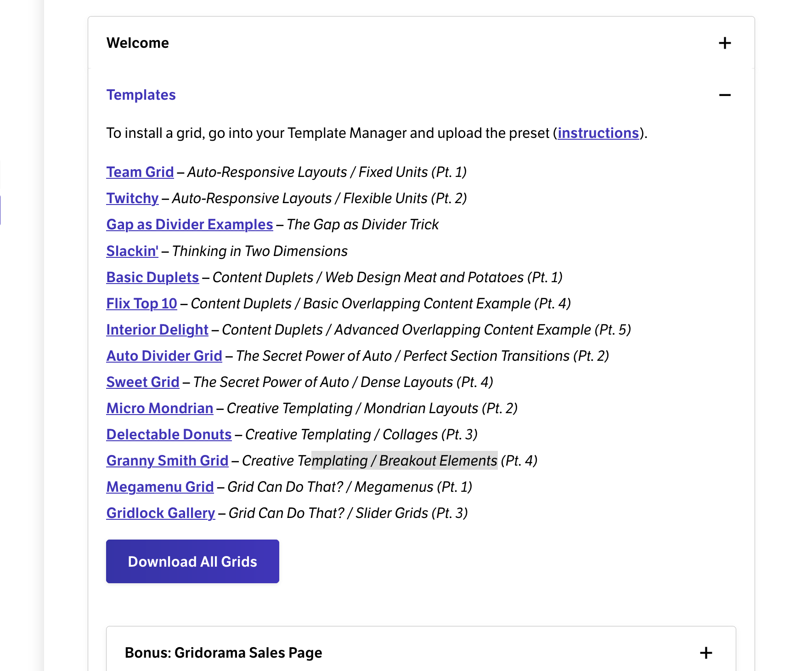Click the Download All Grids button
812x671 pixels.
(x=192, y=561)
